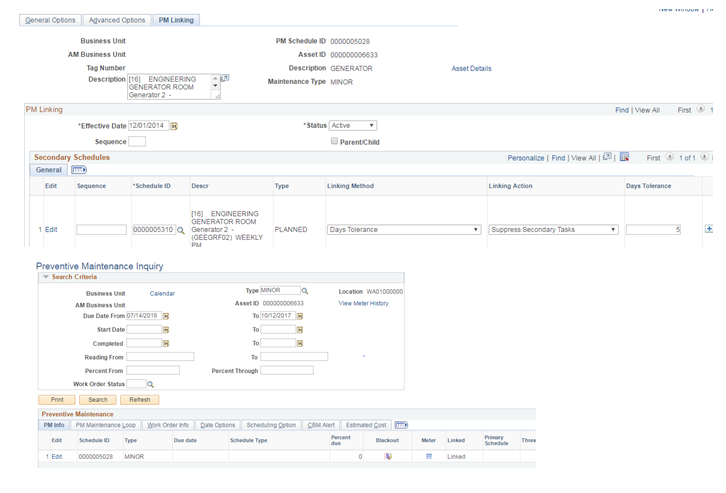Open calendar for Completed To date
Image resolution: width=726 pixels, height=493 pixels.
pyautogui.click(x=300, y=343)
